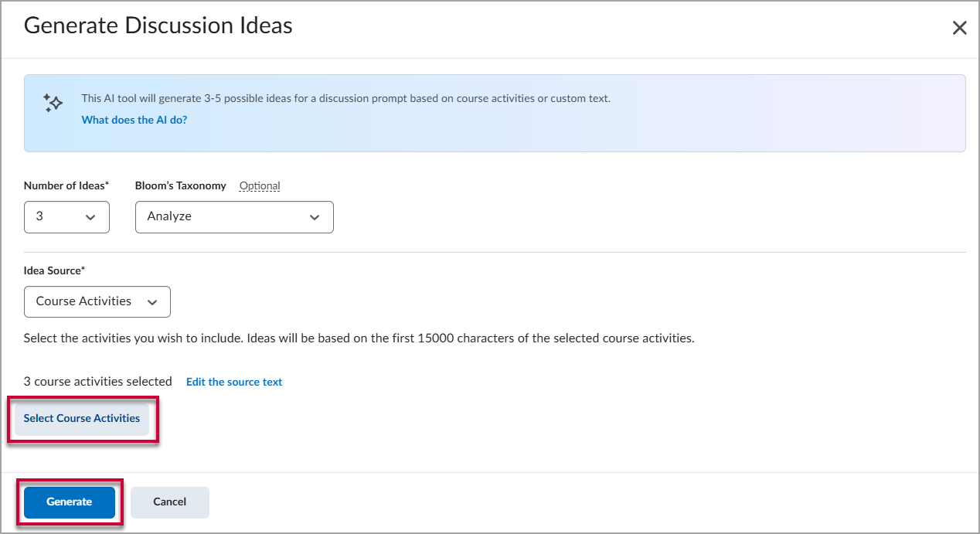The width and height of the screenshot is (980, 534).
Task: Cancel the discussion idea generation
Action: click(170, 502)
